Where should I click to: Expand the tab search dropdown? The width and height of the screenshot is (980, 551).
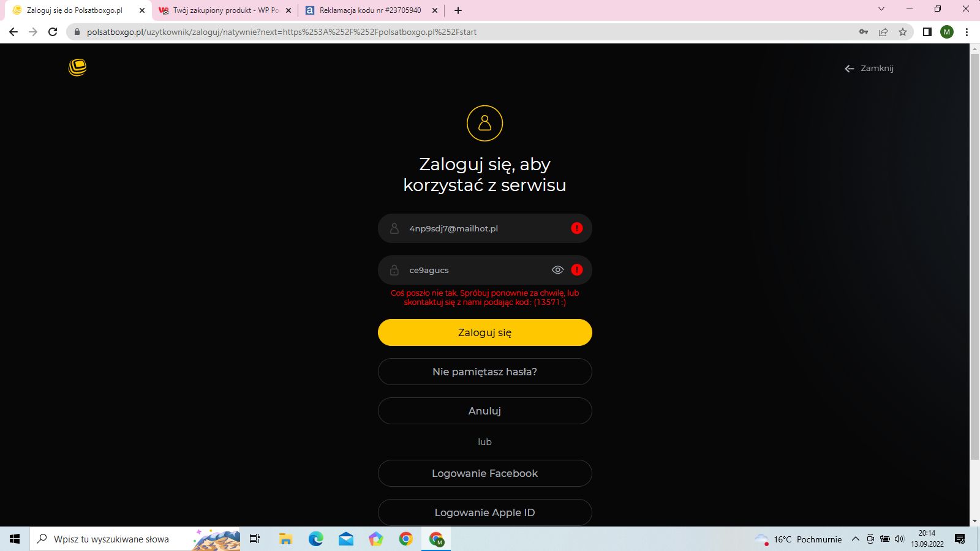pyautogui.click(x=881, y=9)
